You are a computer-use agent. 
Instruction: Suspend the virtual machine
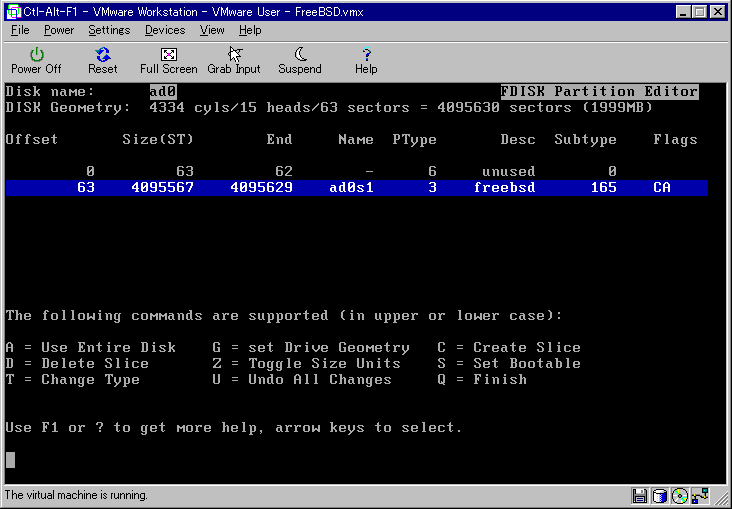(300, 61)
